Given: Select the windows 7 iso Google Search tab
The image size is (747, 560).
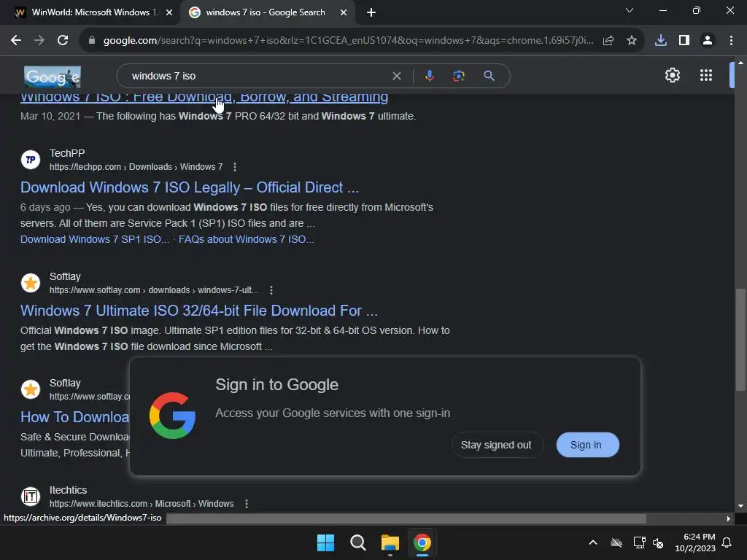Looking at the screenshot, I should coord(266,12).
